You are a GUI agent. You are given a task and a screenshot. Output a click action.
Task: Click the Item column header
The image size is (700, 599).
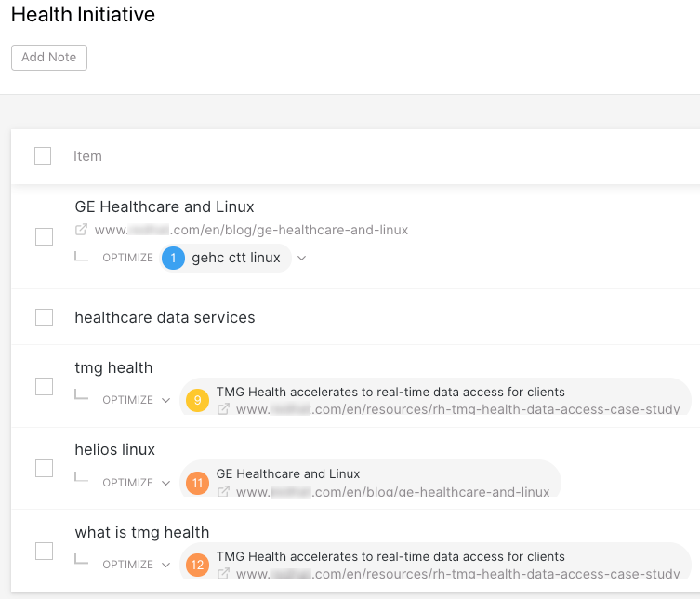(87, 156)
